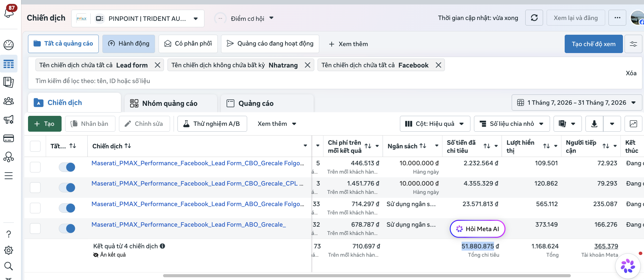Open the PINPOINT | TRIDENT account dropdown

tap(138, 18)
